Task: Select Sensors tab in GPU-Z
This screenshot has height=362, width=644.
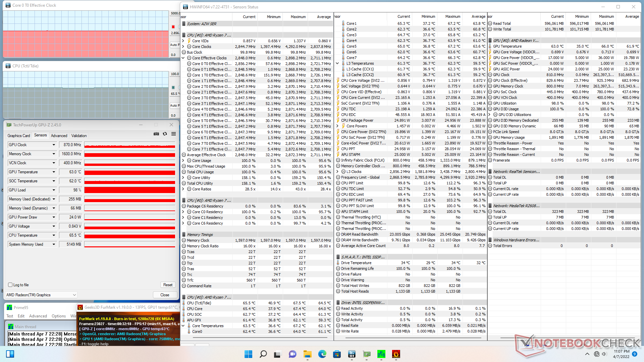Action: (41, 135)
